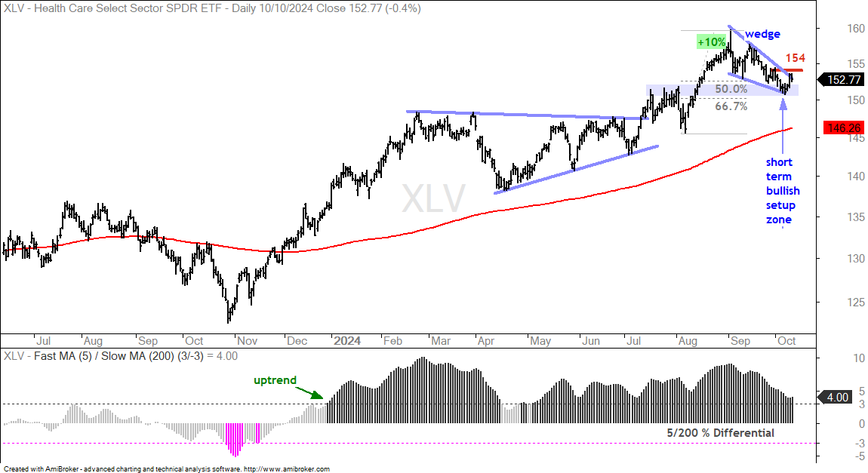Click the green 'uptrend' label
The width and height of the screenshot is (868, 473).
click(275, 381)
